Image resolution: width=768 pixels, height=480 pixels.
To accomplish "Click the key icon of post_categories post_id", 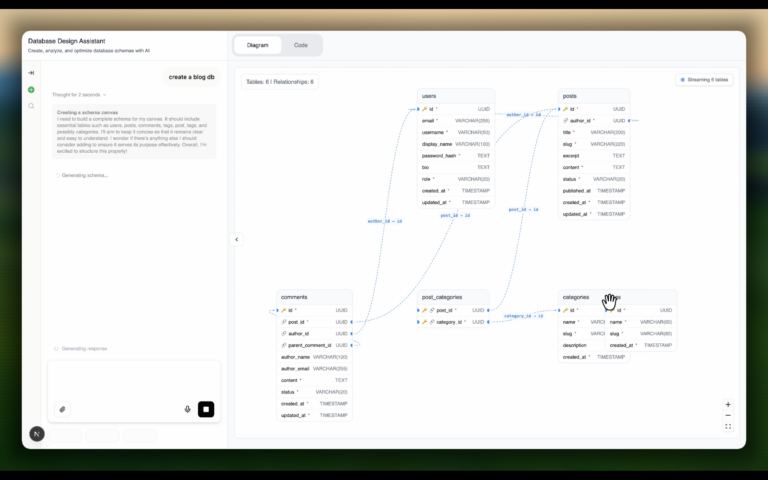I will click(x=425, y=310).
